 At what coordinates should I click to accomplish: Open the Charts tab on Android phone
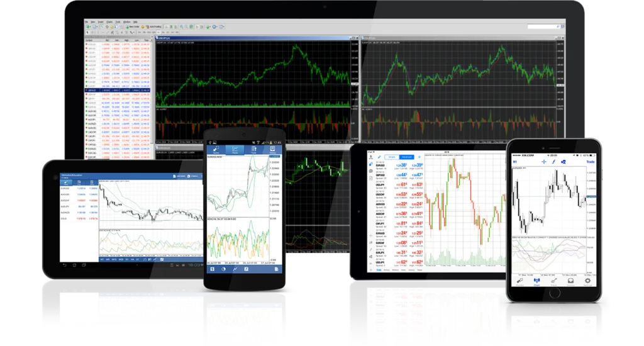point(235,150)
